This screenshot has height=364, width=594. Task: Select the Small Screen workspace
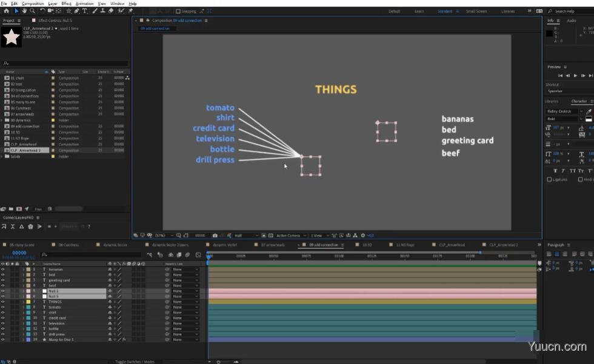pyautogui.click(x=476, y=12)
